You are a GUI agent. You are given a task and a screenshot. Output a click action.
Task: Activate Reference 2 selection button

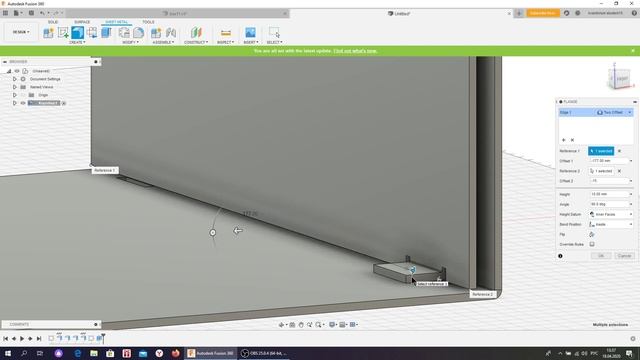click(x=601, y=171)
